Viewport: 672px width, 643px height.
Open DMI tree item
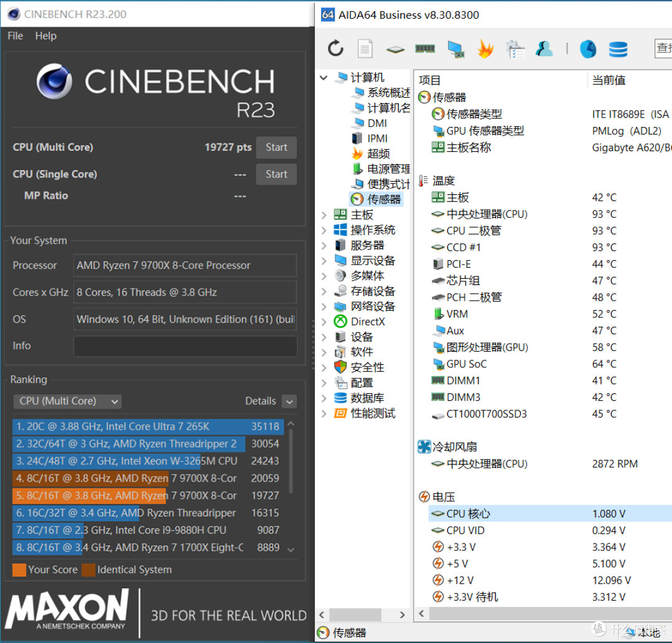370,123
